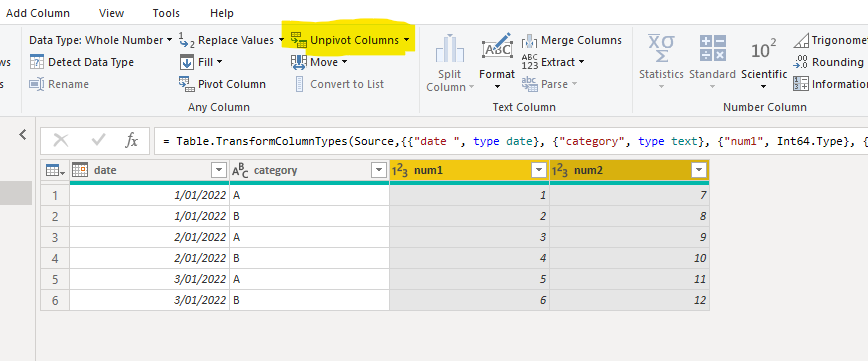Select row number 6 header
Image resolution: width=868 pixels, height=361 pixels.
55,300
